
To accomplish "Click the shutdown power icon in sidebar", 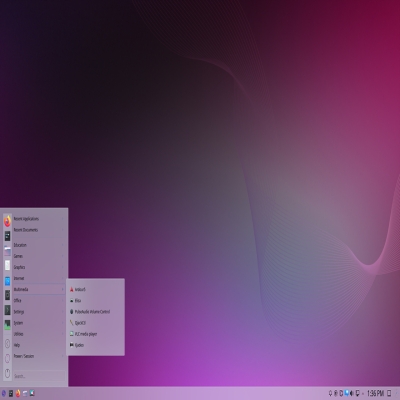I will pyautogui.click(x=7, y=373).
